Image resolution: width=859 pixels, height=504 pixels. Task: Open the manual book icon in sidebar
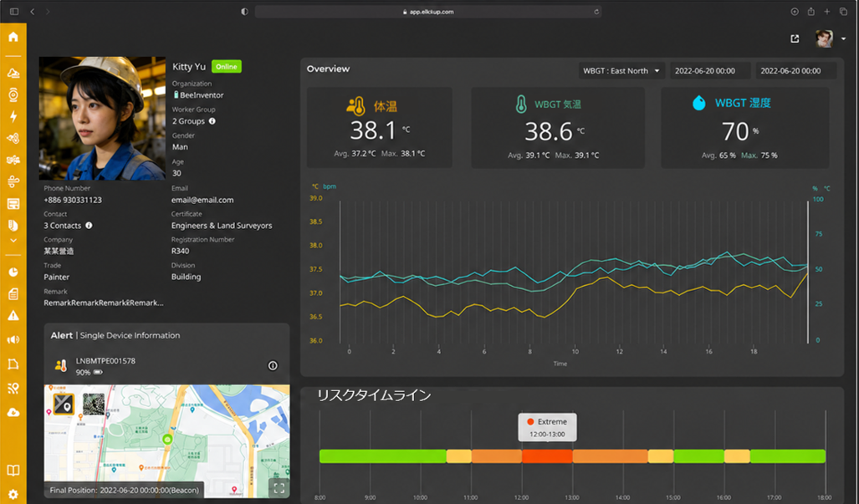pyautogui.click(x=13, y=470)
